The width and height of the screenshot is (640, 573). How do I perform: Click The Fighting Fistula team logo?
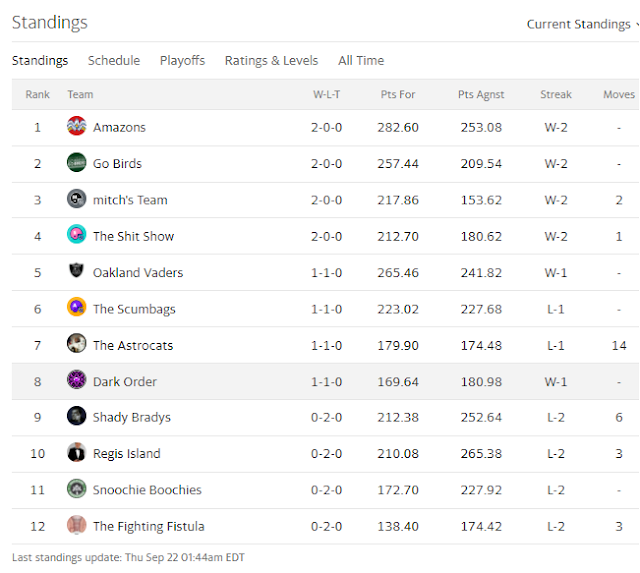click(76, 525)
